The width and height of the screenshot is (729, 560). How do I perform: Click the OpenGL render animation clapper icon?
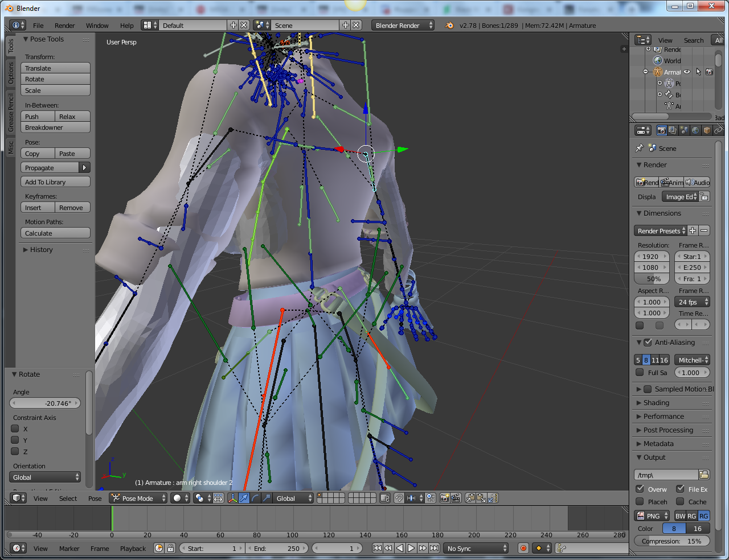(456, 498)
